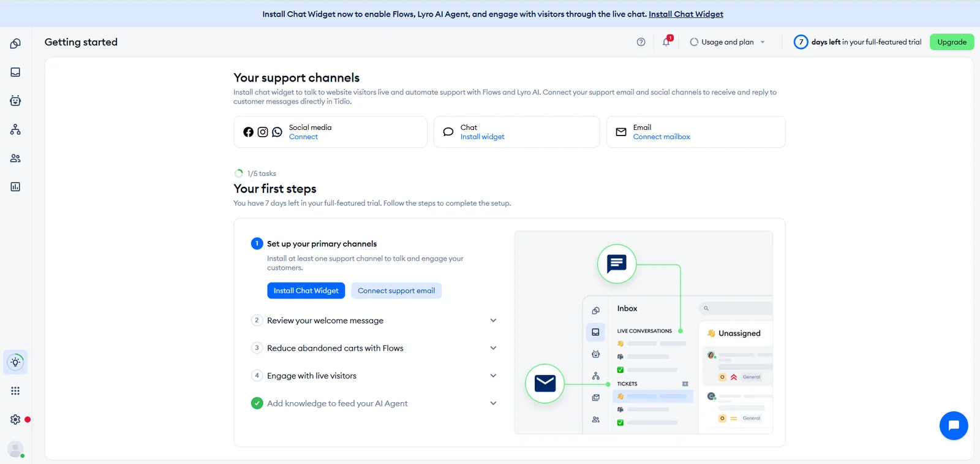
Task: Click the Facebook icon in Social media card
Action: pos(248,132)
